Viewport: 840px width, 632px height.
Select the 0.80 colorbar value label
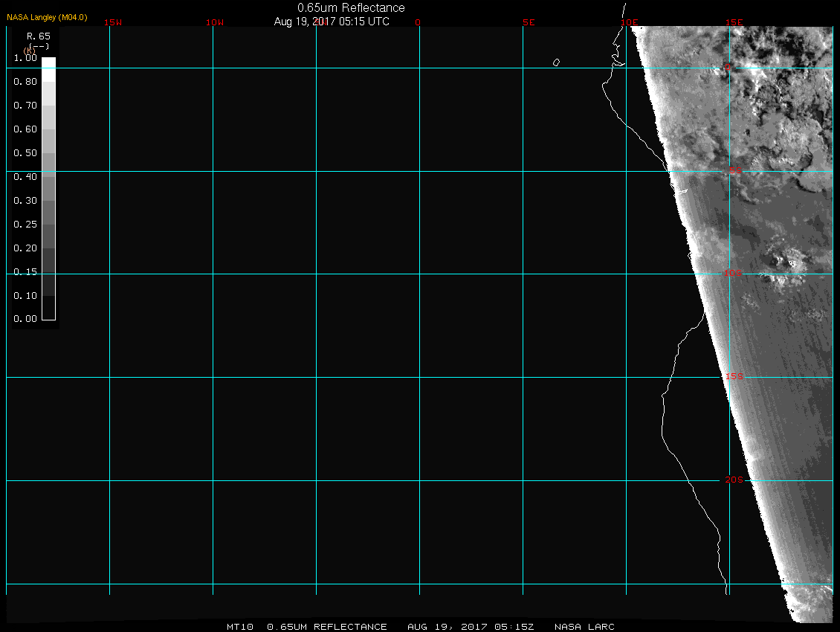[x=25, y=82]
